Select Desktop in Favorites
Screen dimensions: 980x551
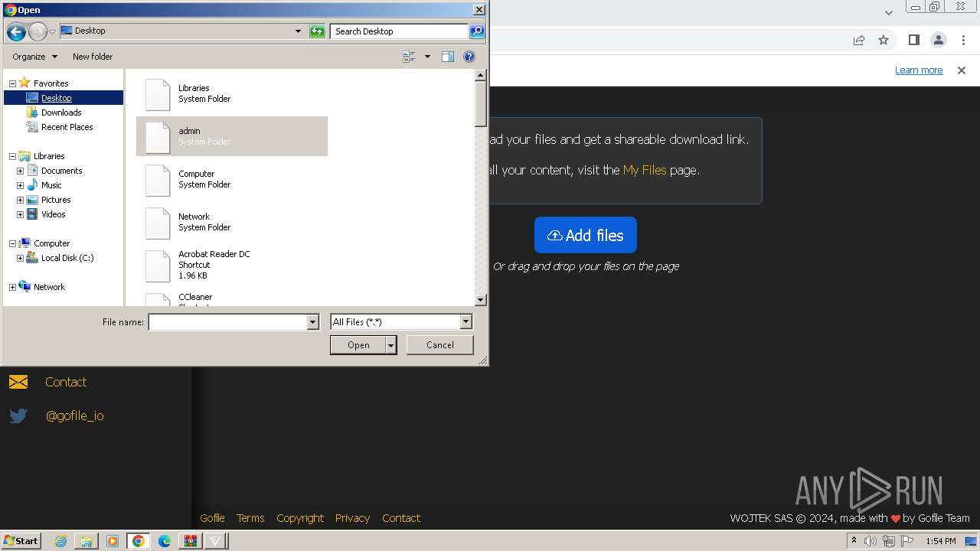(x=57, y=98)
